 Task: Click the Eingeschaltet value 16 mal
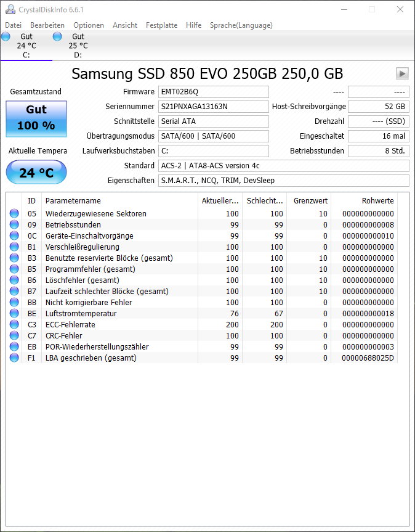pos(379,136)
